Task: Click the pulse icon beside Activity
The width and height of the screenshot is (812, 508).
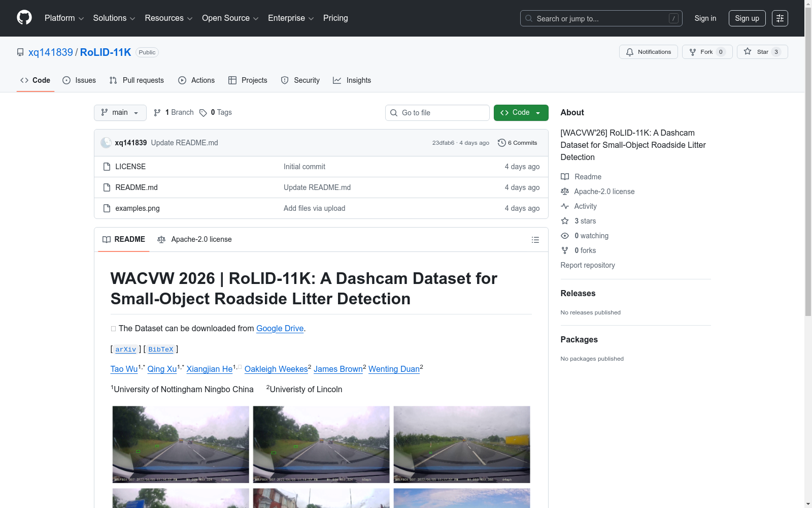Action: [565, 206]
